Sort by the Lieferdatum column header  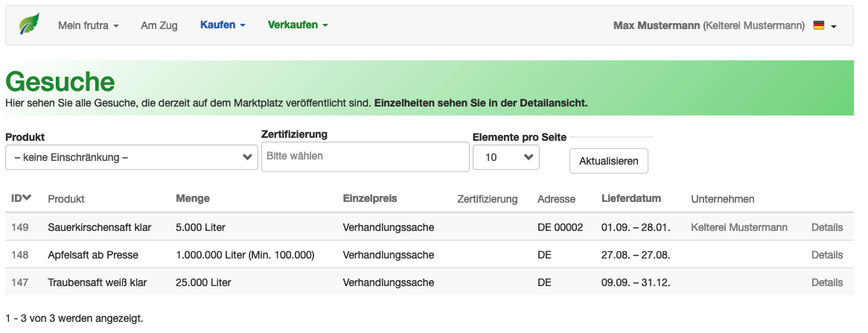tap(631, 198)
